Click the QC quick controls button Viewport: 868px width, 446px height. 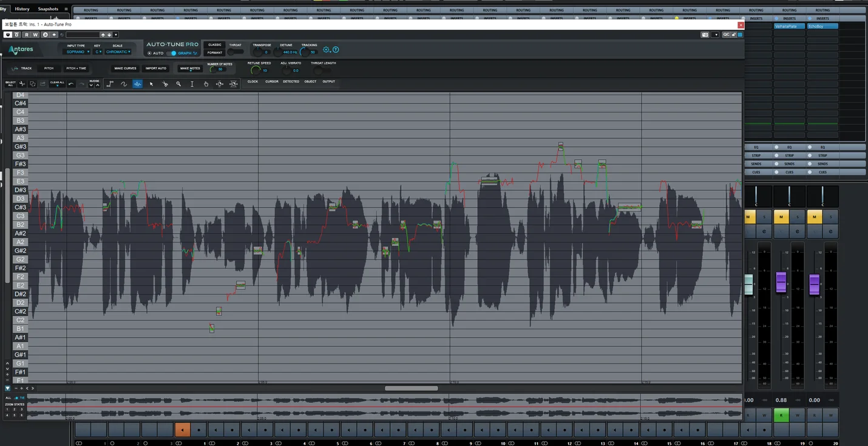click(x=725, y=35)
